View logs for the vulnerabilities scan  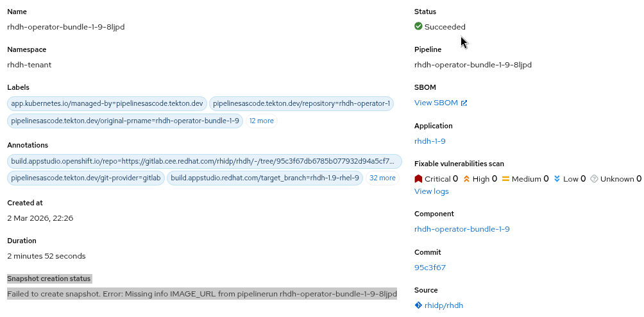pyautogui.click(x=431, y=191)
